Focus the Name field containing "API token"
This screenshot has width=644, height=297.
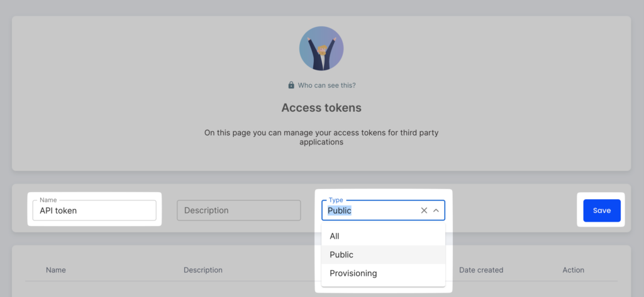[x=94, y=210]
